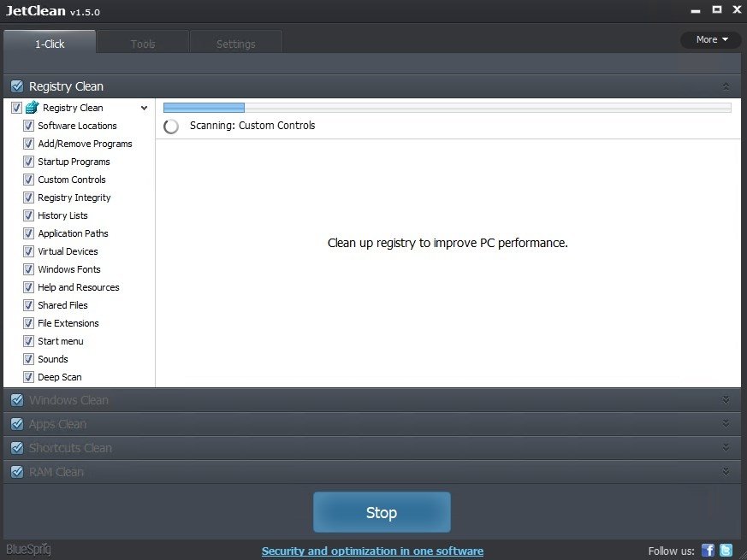Viewport: 747px width, 560px height.
Task: Maximize the JetClean window
Action: 716,9
